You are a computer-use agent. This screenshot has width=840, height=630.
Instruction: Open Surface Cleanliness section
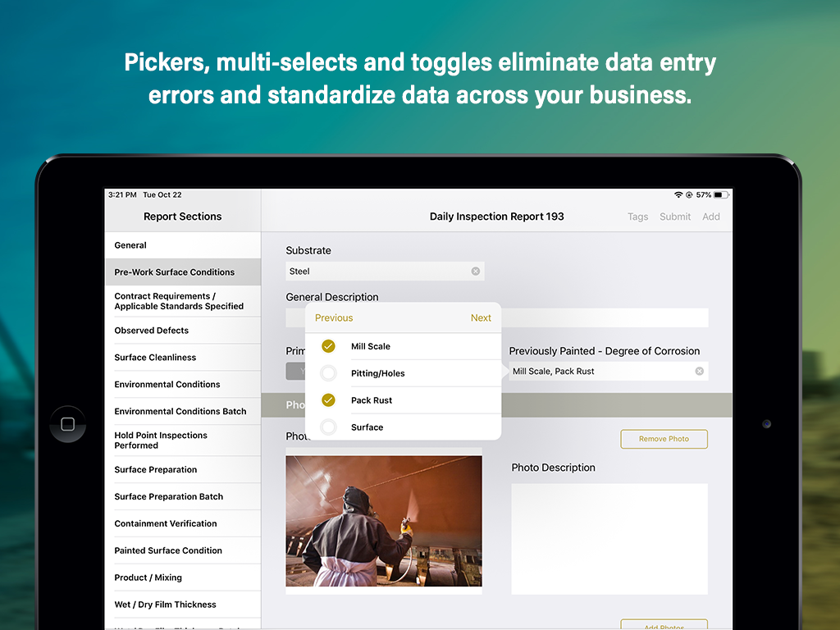183,358
